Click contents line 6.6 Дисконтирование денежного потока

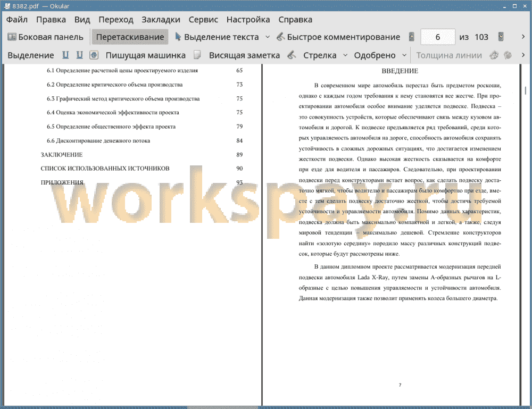click(x=98, y=141)
